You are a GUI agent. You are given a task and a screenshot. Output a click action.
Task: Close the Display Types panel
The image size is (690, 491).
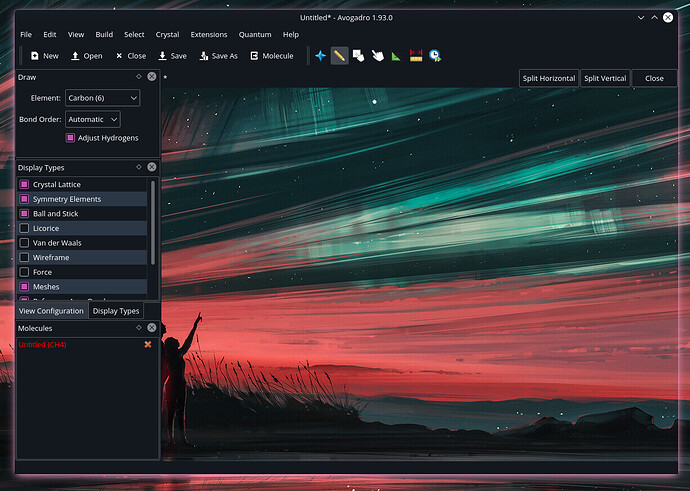point(152,167)
